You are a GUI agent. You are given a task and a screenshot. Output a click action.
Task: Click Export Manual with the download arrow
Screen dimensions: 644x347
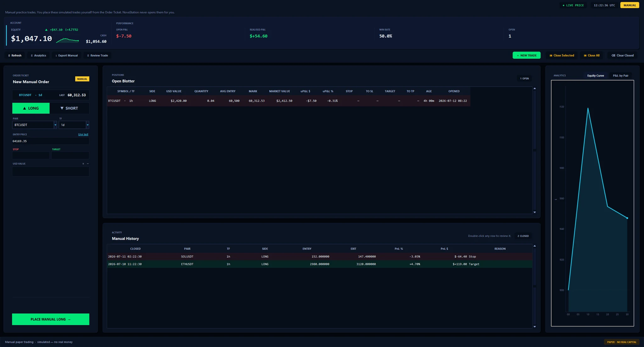coord(66,55)
